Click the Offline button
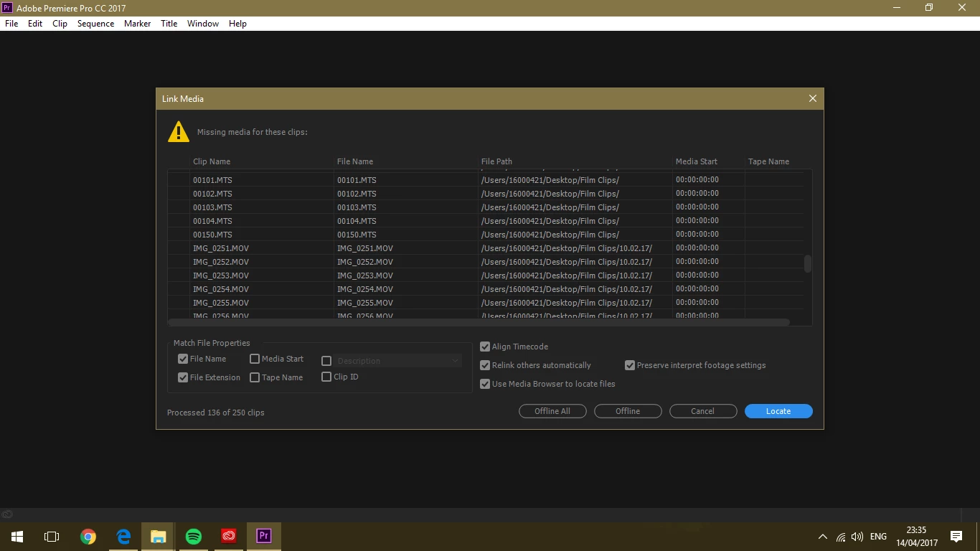980x551 pixels. (x=628, y=411)
